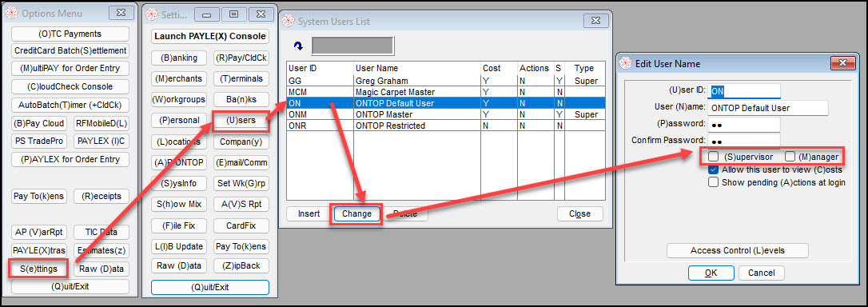Image resolution: width=868 pixels, height=307 pixels.
Task: Open AutoBatch(T)imer (+CldCk)
Action: (x=70, y=105)
